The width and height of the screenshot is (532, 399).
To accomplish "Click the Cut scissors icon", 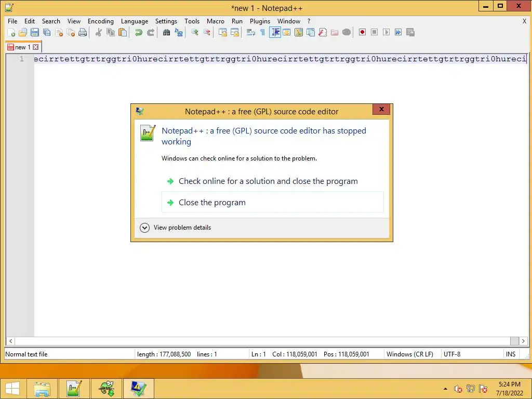I will tap(98, 33).
